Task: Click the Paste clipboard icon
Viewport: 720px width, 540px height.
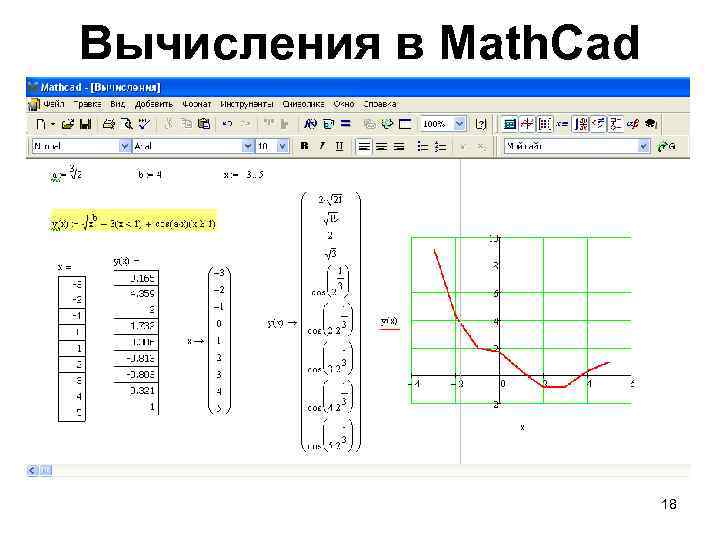Action: tap(204, 124)
